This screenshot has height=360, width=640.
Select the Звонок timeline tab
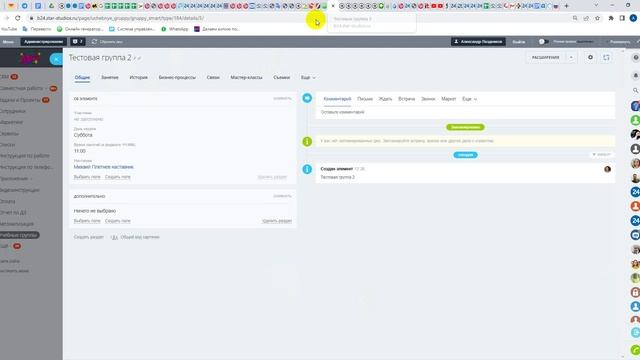tap(428, 99)
